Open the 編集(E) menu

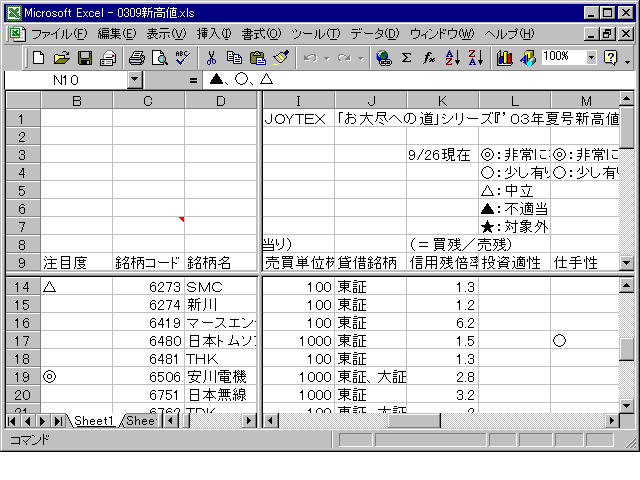[x=117, y=34]
